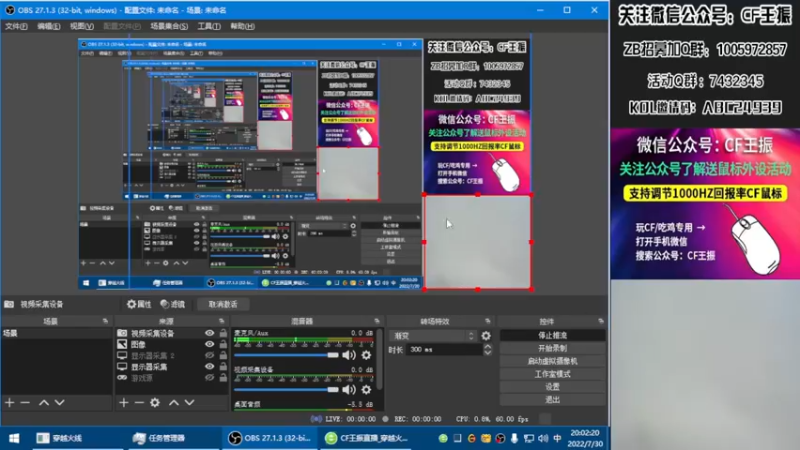Remove selected source with minus icon
Image resolution: width=800 pixels, height=450 pixels.
[139, 403]
